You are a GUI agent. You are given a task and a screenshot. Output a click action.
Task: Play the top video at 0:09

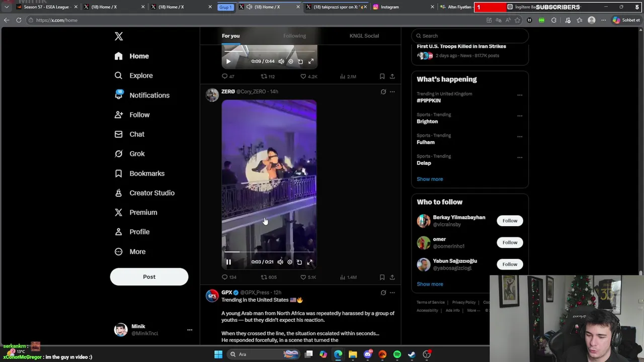click(x=228, y=61)
